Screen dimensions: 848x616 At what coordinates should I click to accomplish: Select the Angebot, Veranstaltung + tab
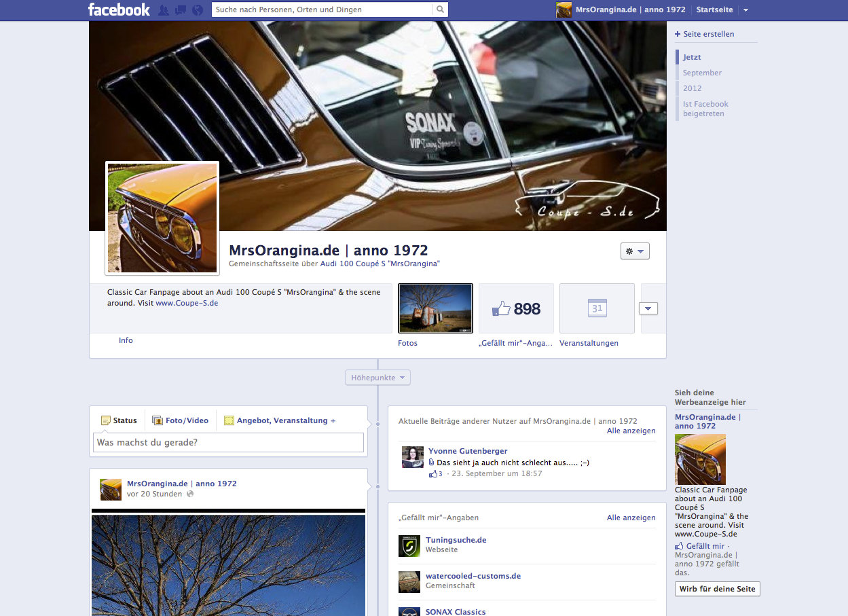click(x=280, y=420)
